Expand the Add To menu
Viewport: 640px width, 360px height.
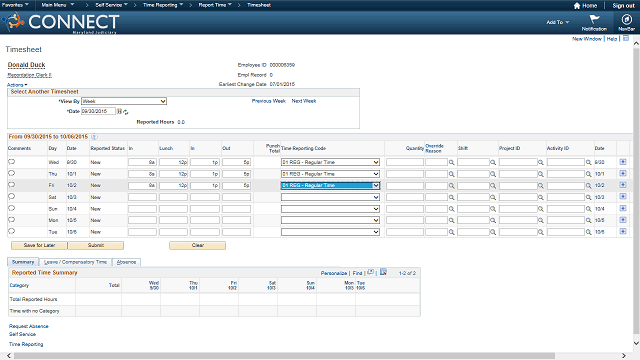(x=558, y=22)
